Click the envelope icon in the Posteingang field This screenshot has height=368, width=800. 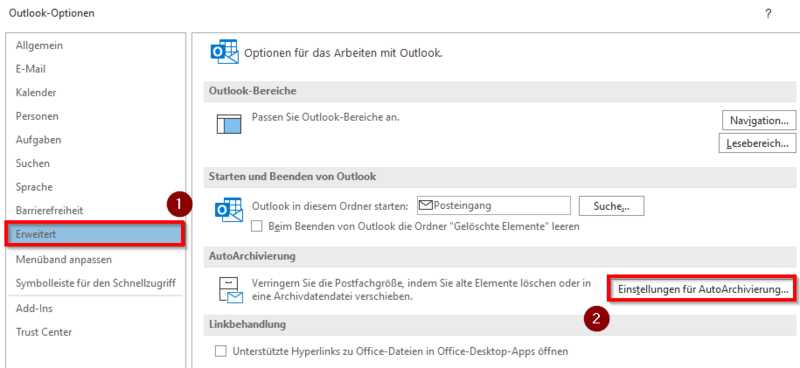(x=426, y=206)
